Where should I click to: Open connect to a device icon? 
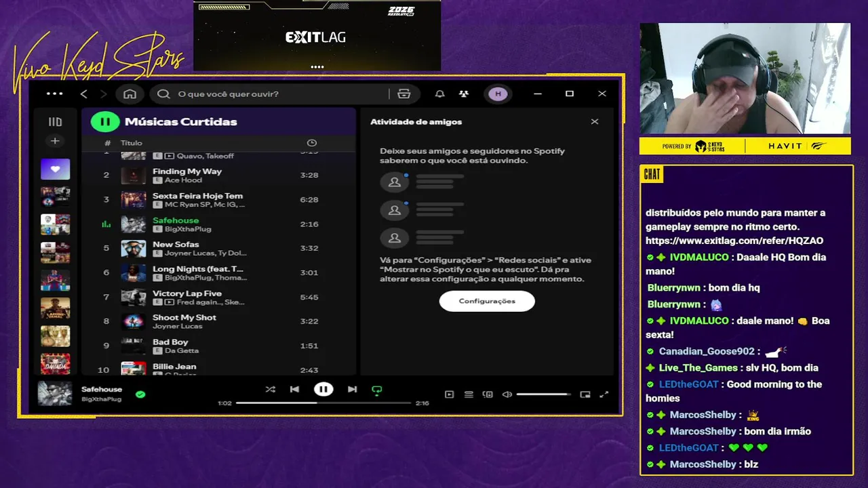488,394
